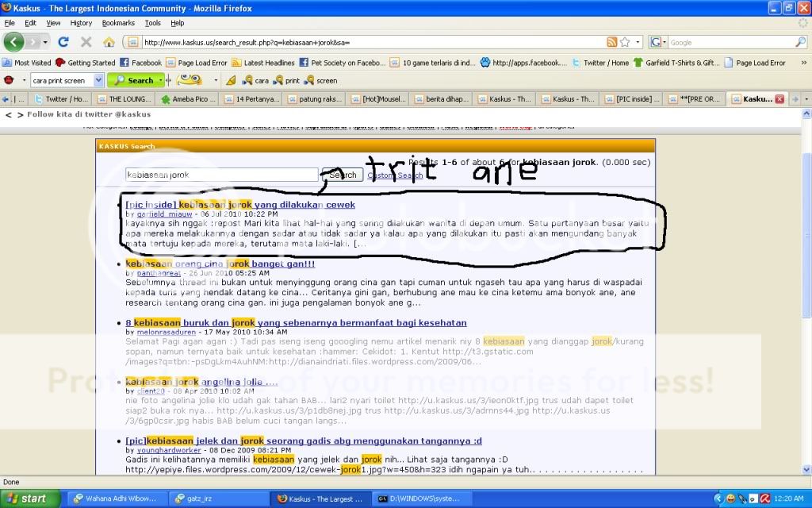Open the Google search engine selector

[658, 42]
